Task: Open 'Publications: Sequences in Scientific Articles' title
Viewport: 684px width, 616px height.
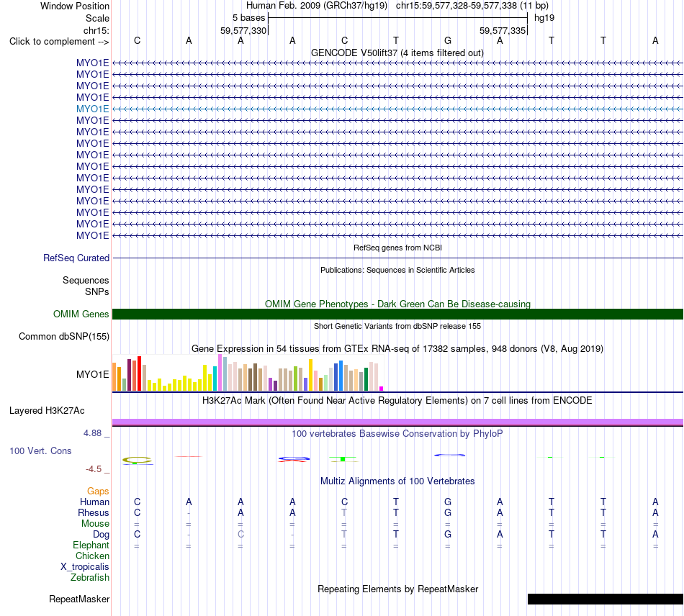Action: pos(397,270)
